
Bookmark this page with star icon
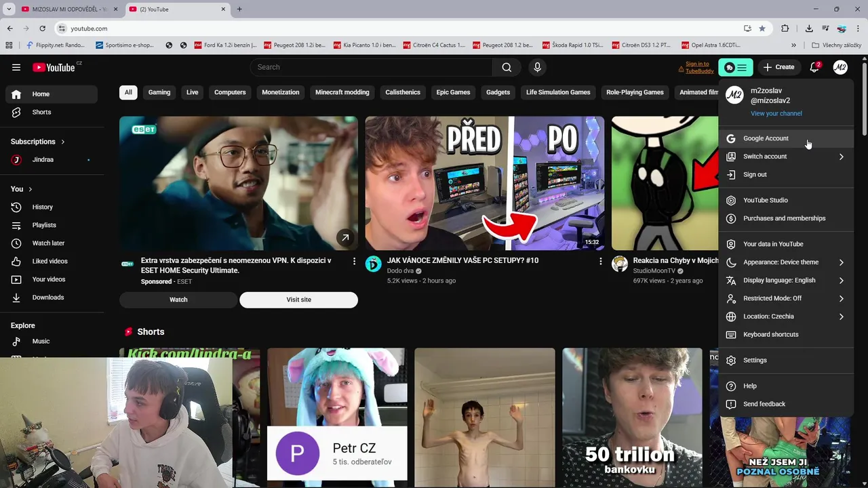(762, 28)
